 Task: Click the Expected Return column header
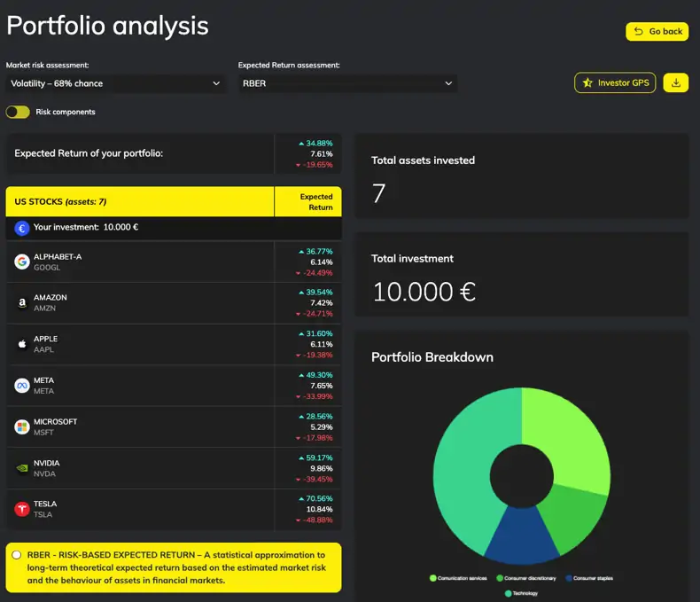(x=316, y=202)
